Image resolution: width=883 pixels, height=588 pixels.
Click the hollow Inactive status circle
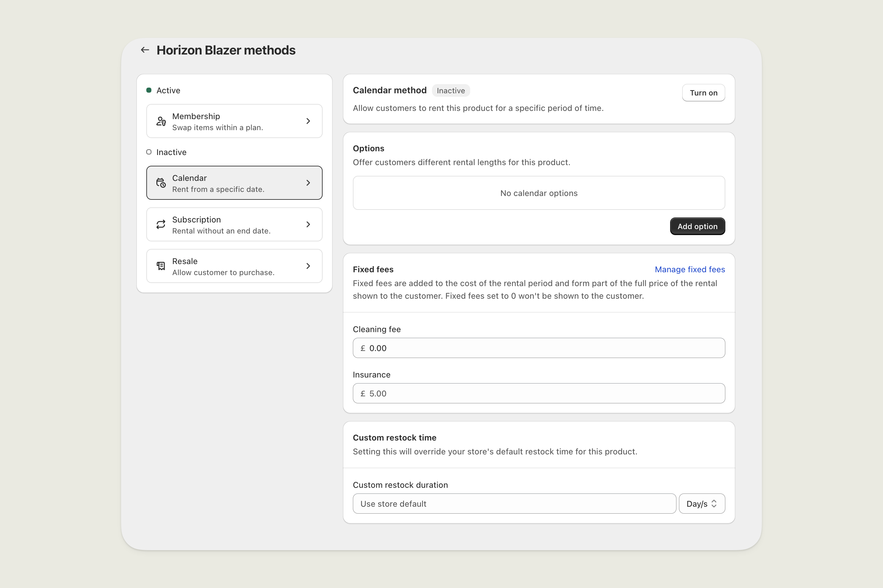(149, 152)
